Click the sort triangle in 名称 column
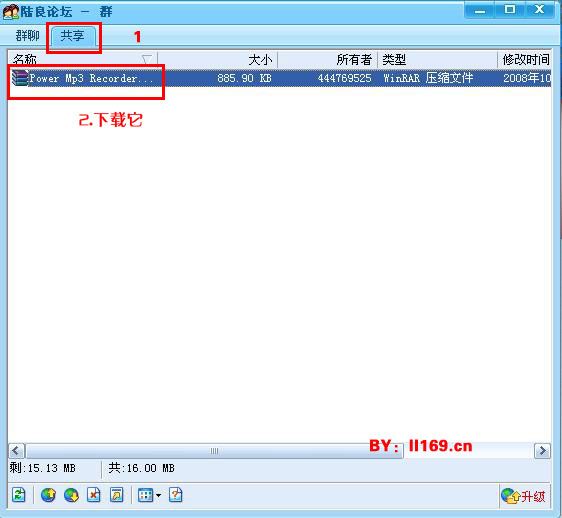This screenshot has height=518, width=562. coord(147,59)
